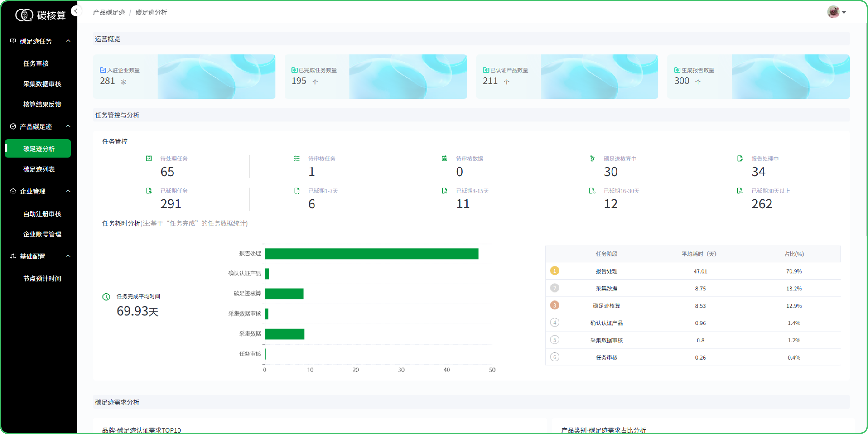The image size is (868, 434).
Task: Click the 碳核算 logo
Action: [40, 15]
